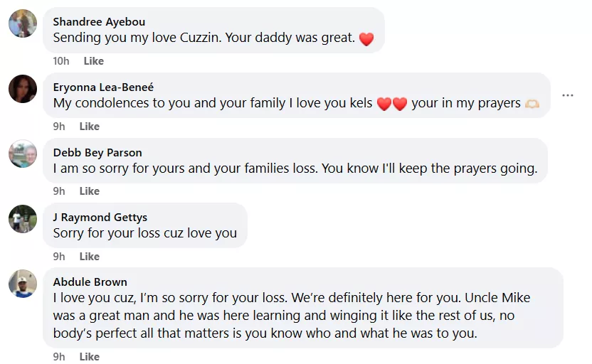Open Abdule Brown's profile name link
Viewport: 592px width, 364px height.
90,282
